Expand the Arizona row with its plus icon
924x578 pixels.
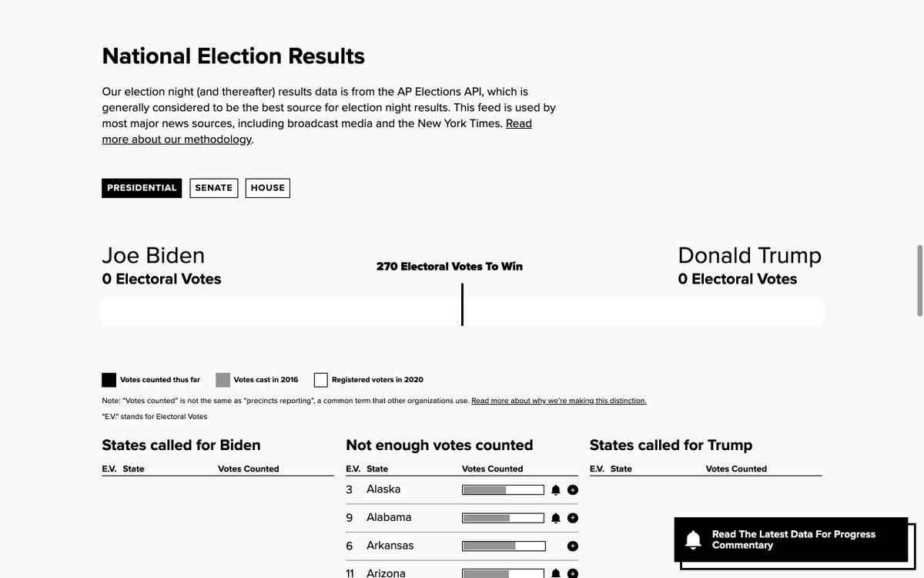click(573, 573)
